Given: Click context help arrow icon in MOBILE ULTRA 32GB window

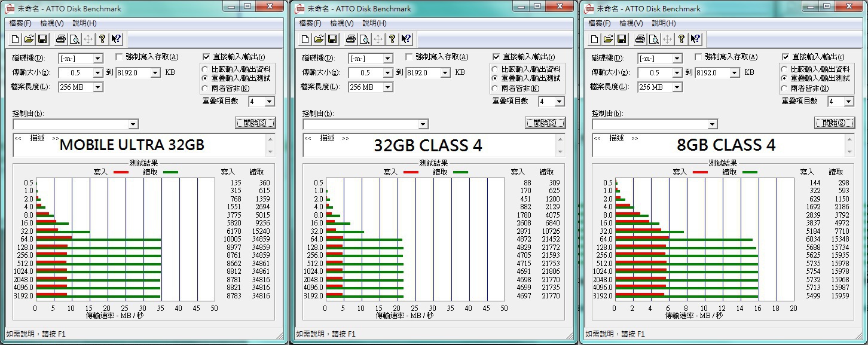Looking at the screenshot, I should click(116, 39).
